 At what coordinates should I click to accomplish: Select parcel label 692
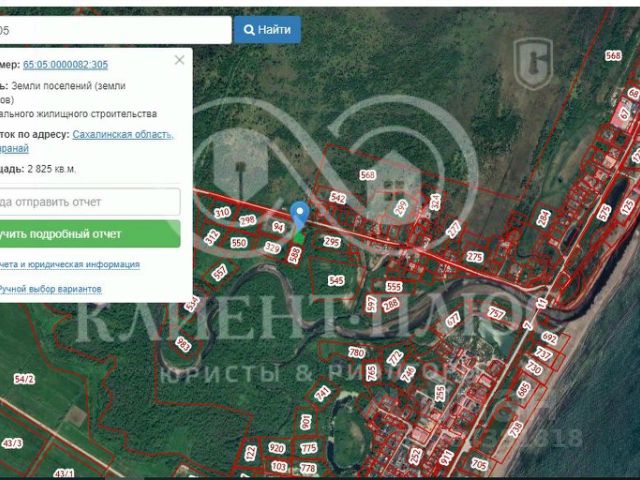(x=549, y=338)
